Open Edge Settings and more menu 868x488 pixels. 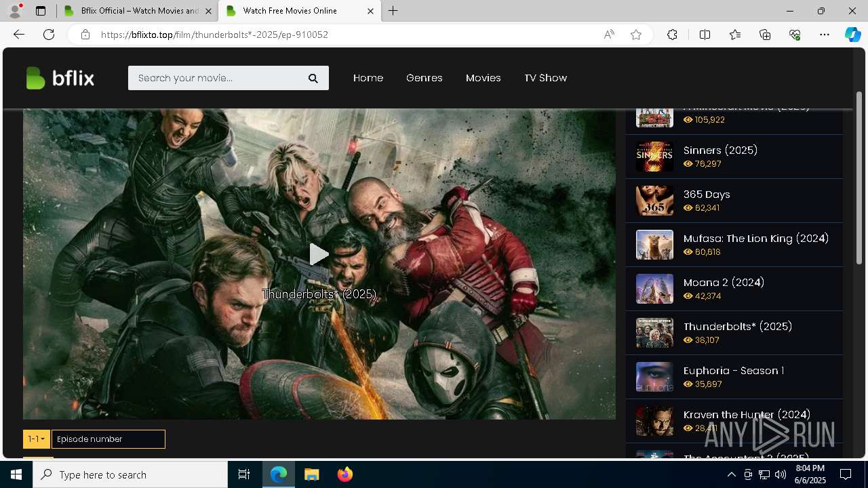coord(825,35)
